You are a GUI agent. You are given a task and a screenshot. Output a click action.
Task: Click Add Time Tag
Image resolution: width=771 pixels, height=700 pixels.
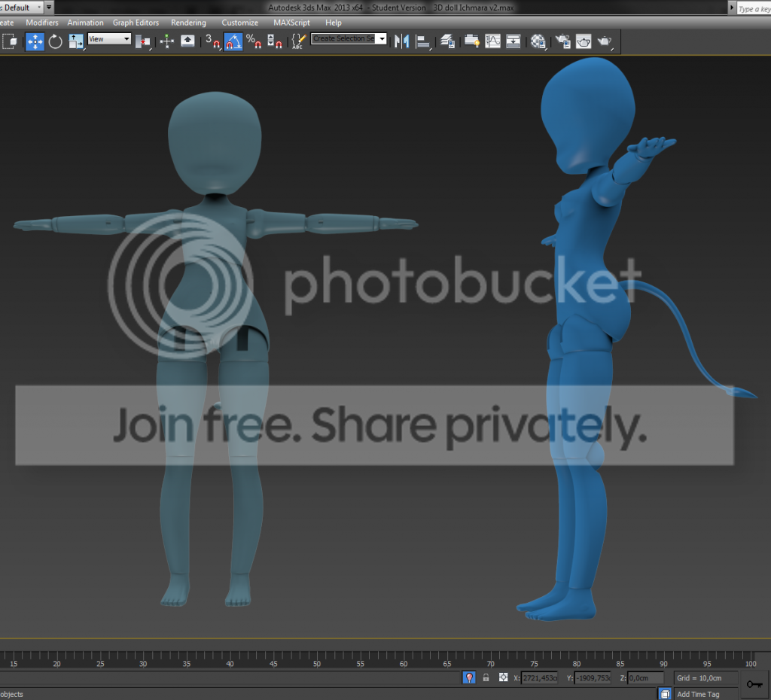coord(698,694)
